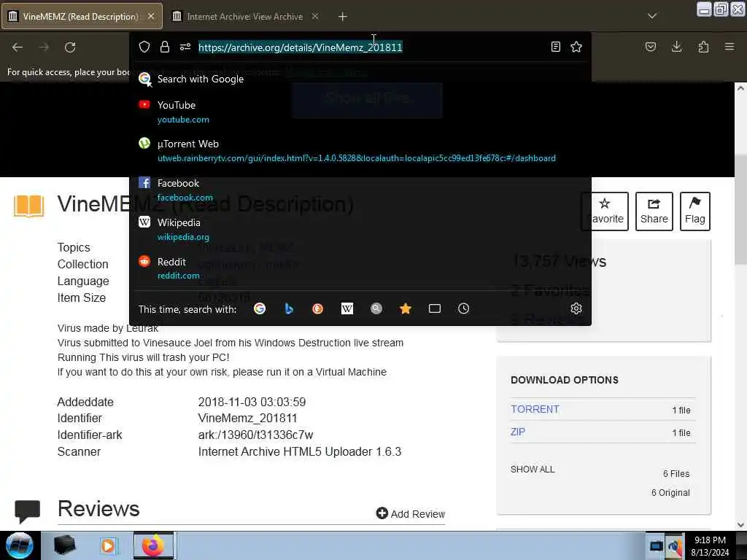Click Add Review link
Viewport: 747px width, 560px height.
point(411,514)
